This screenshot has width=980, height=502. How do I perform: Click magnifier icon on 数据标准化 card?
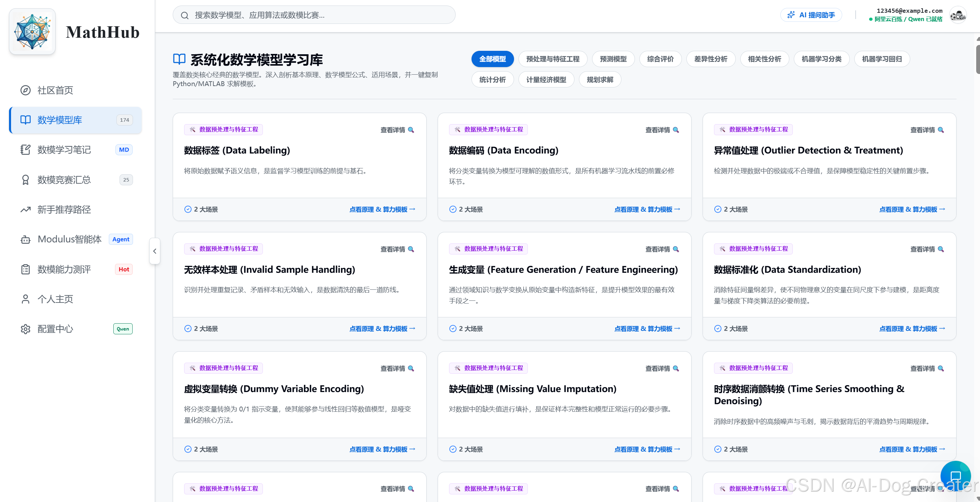pos(941,249)
